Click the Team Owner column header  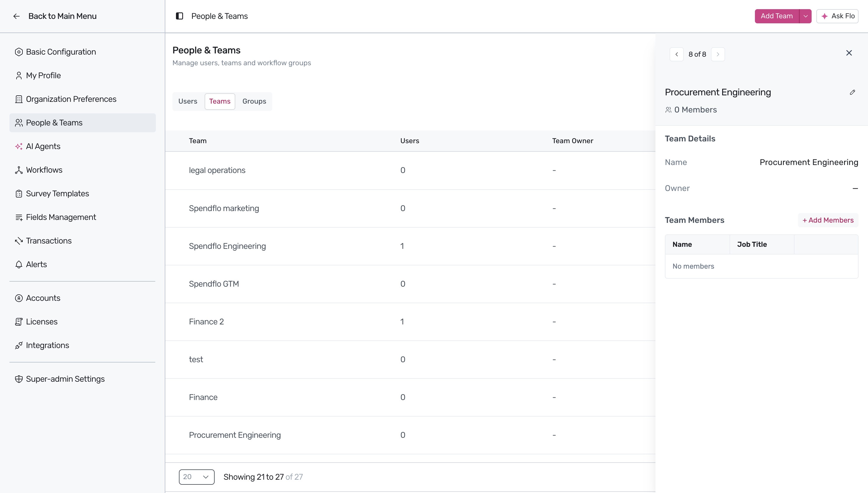[572, 141]
